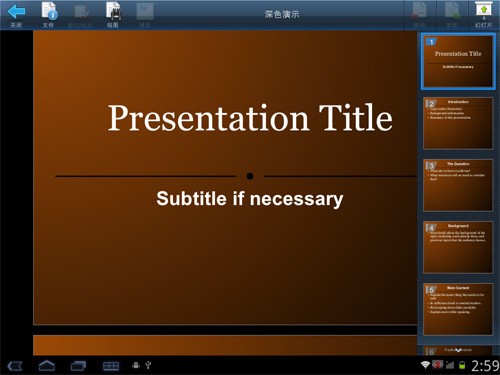Image resolution: width=500 pixels, height=375 pixels.
Task: Tap the Android home navigation icon
Action: (x=47, y=366)
